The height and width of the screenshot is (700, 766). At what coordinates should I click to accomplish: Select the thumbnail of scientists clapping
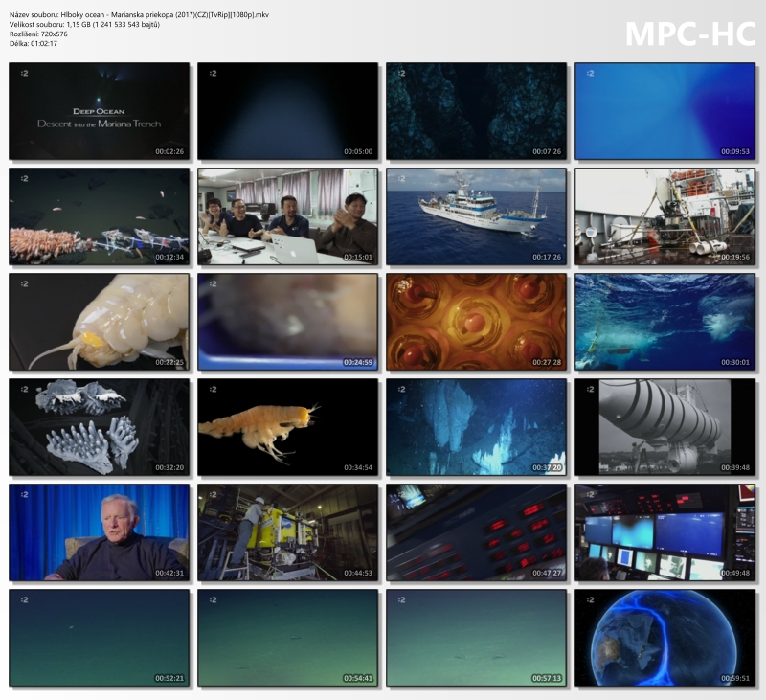(x=287, y=217)
